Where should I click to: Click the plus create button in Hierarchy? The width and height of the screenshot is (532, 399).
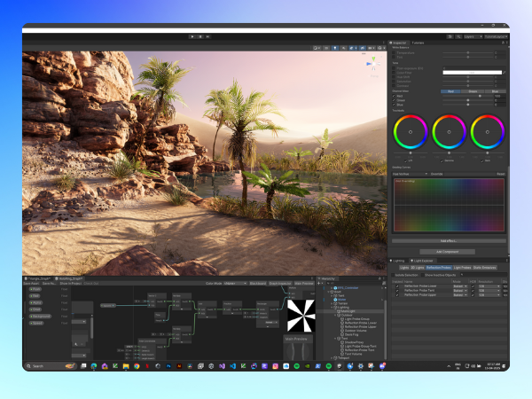pyautogui.click(x=318, y=283)
